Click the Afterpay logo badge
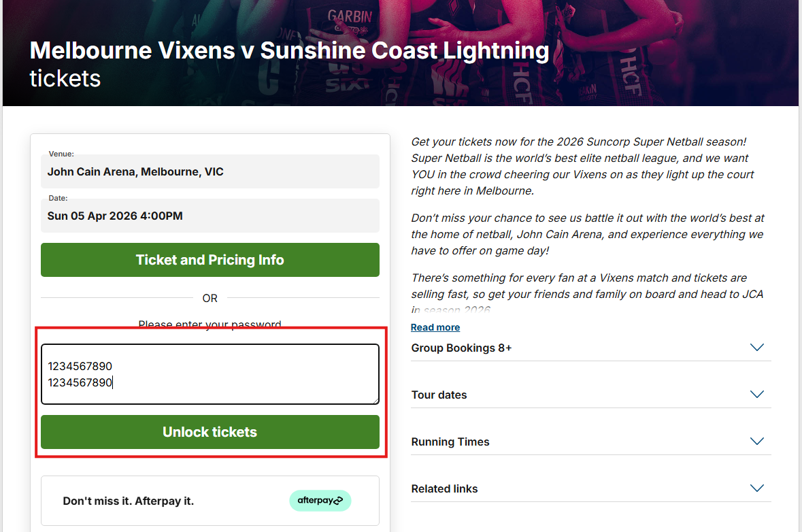Viewport: 802px width, 532px height. [x=320, y=501]
